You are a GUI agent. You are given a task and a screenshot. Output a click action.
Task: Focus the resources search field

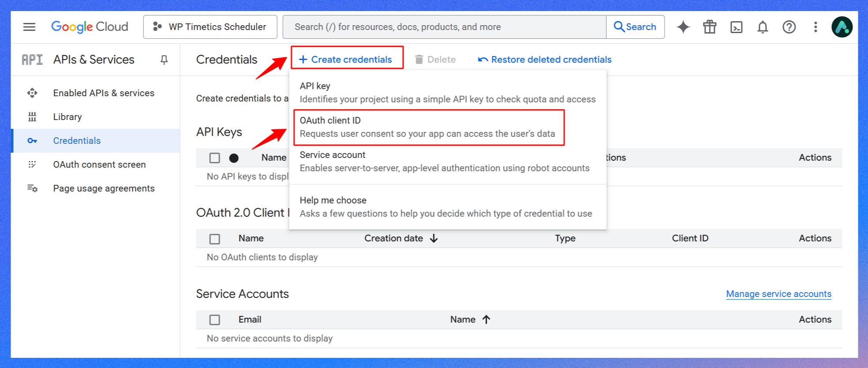(444, 27)
